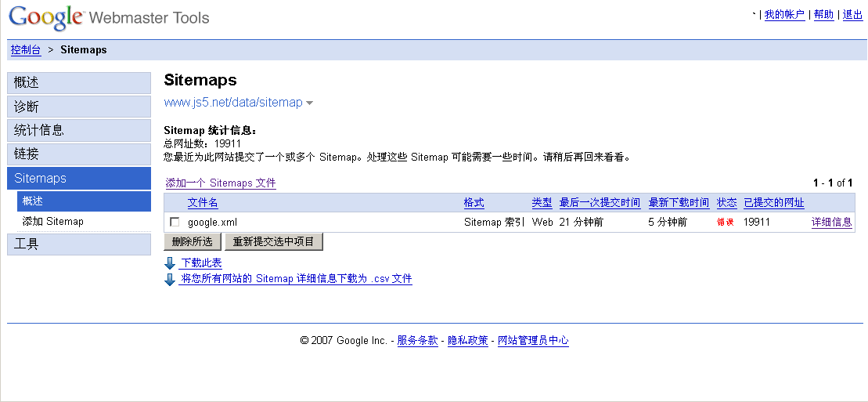Screen dimensions: 868x402
Task: Select the Sitemaps sidebar section
Action: 79,178
